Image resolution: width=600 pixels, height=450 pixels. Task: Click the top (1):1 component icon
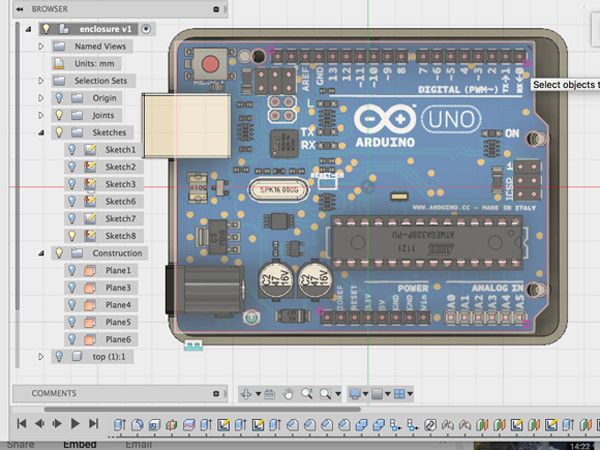coord(77,357)
